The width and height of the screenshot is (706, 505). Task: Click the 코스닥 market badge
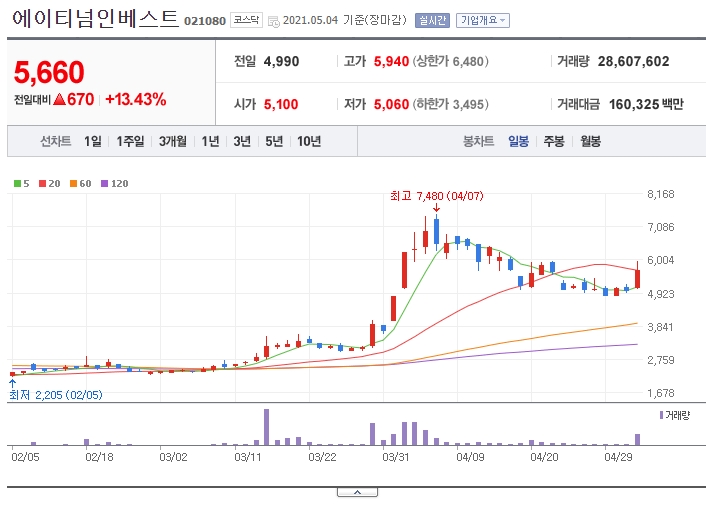point(246,20)
